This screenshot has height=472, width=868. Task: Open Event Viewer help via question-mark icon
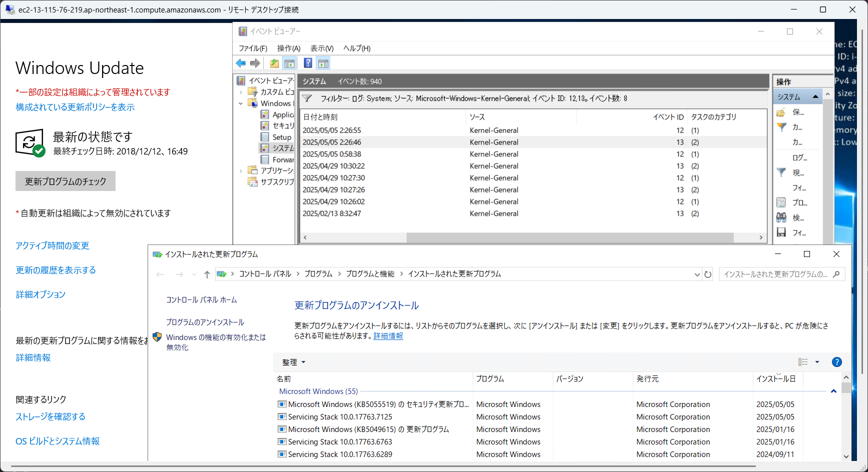308,63
